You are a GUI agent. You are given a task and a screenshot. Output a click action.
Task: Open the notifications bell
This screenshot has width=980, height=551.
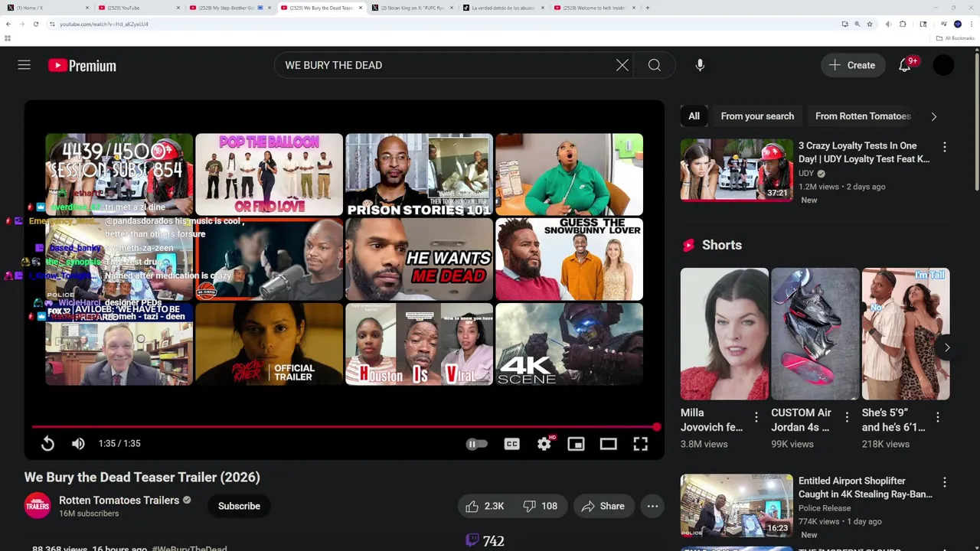click(905, 65)
